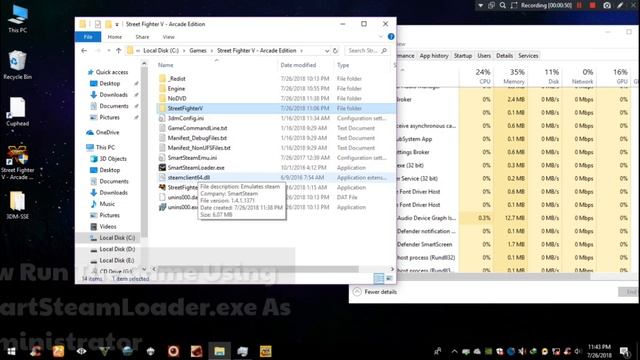Open address bar history dropdown
640x360 pixels.
tap(327, 51)
